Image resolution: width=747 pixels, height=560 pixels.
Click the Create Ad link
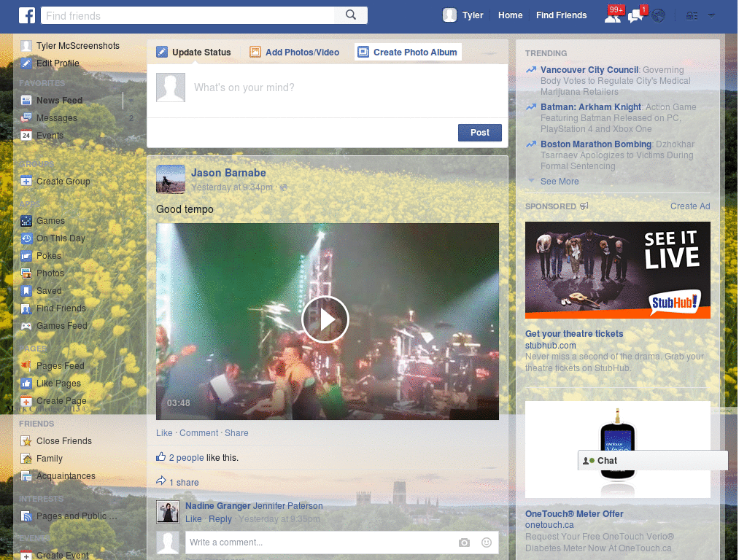tap(690, 206)
